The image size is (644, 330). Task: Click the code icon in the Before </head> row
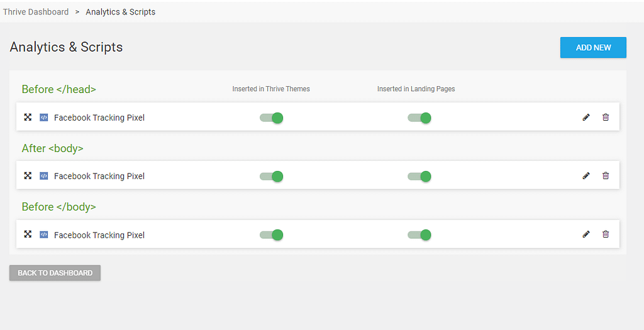click(43, 118)
